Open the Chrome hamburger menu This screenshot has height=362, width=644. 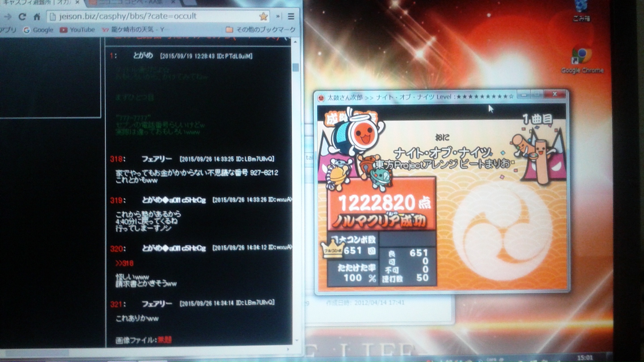point(291,16)
